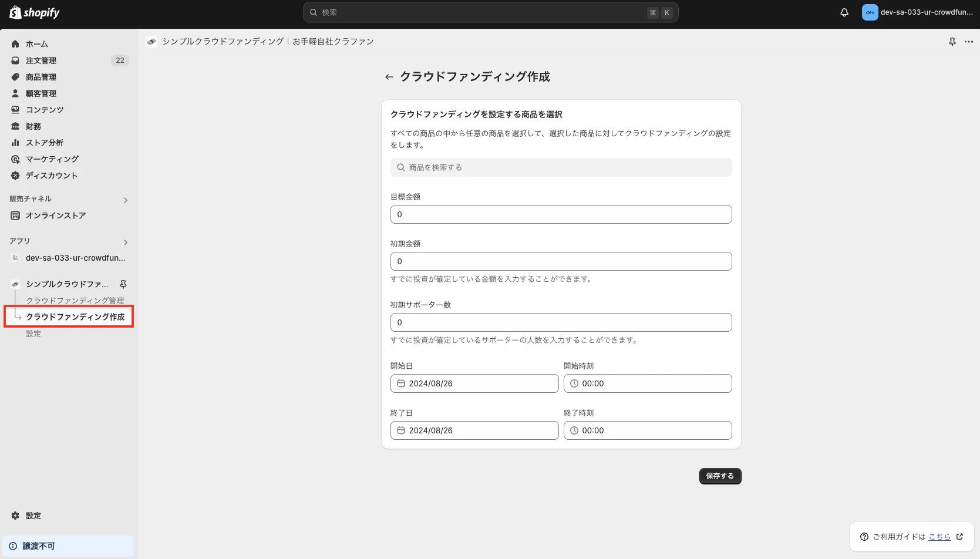Expand the 販売チャネル section
The image size is (980, 559).
point(125,200)
